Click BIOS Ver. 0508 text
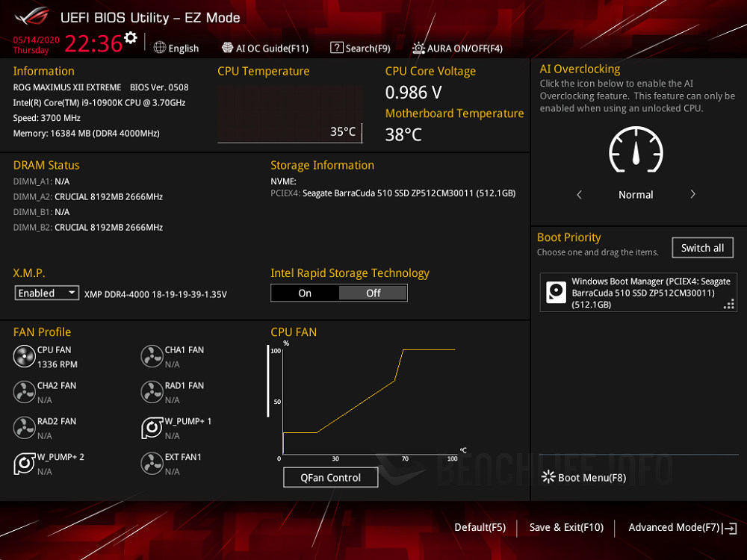This screenshot has width=747, height=560. (x=159, y=87)
